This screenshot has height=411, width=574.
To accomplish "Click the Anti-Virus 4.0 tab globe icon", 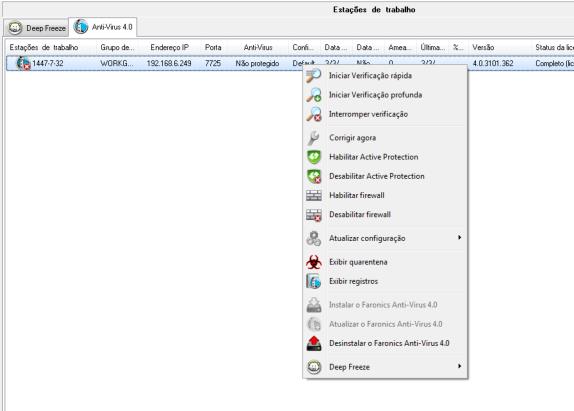I will click(81, 27).
